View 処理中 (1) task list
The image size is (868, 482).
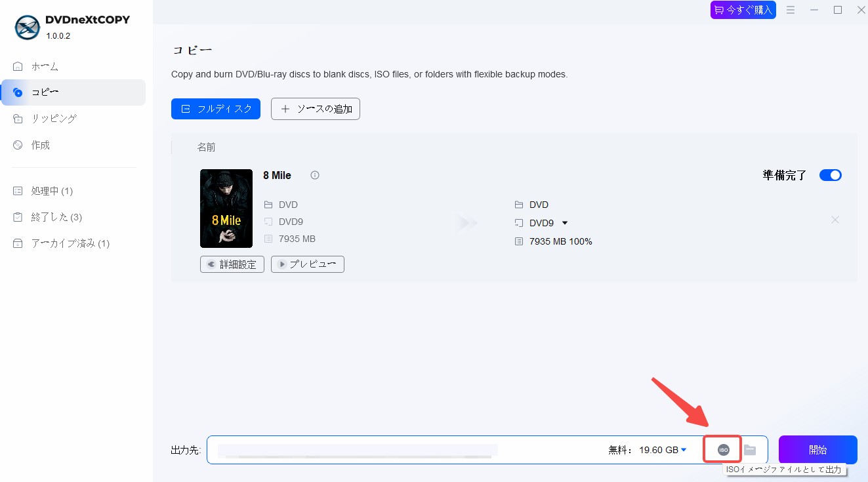[73, 191]
